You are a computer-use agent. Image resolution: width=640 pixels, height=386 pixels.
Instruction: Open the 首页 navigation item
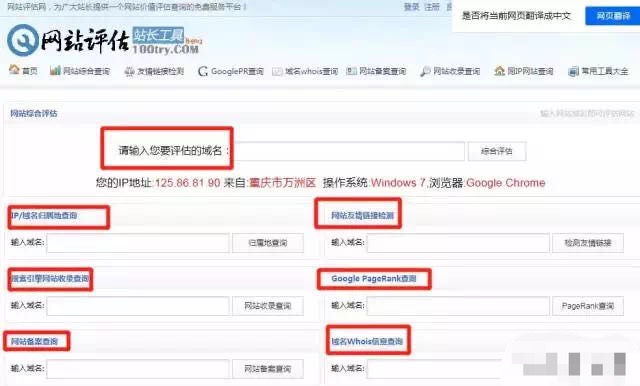(30, 71)
